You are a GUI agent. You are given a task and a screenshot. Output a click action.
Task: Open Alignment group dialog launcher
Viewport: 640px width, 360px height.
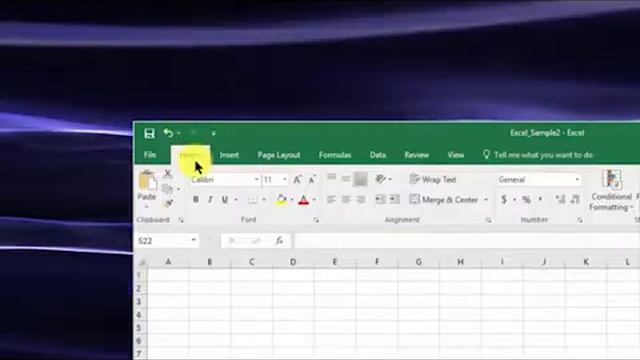(x=488, y=220)
